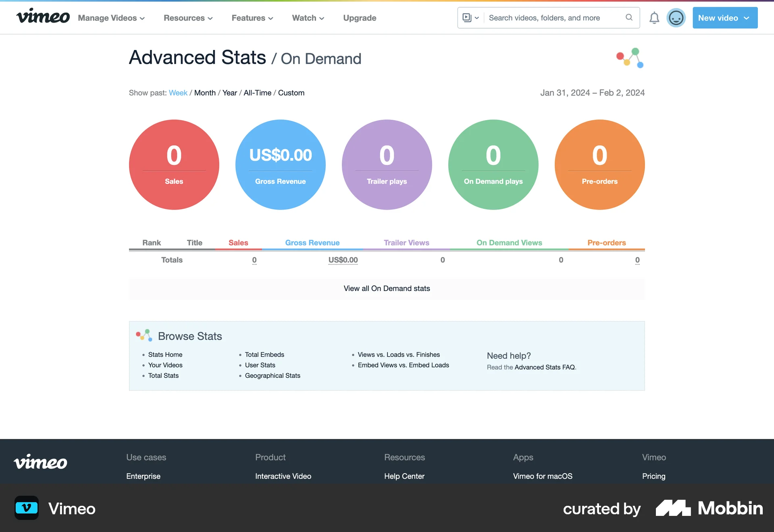Image resolution: width=774 pixels, height=532 pixels.
Task: Expand the Resources dropdown
Action: click(188, 18)
